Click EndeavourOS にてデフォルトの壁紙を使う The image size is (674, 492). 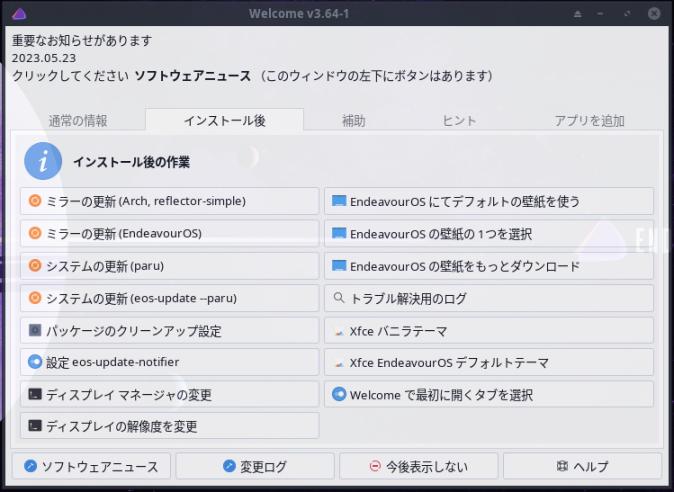coord(489,201)
